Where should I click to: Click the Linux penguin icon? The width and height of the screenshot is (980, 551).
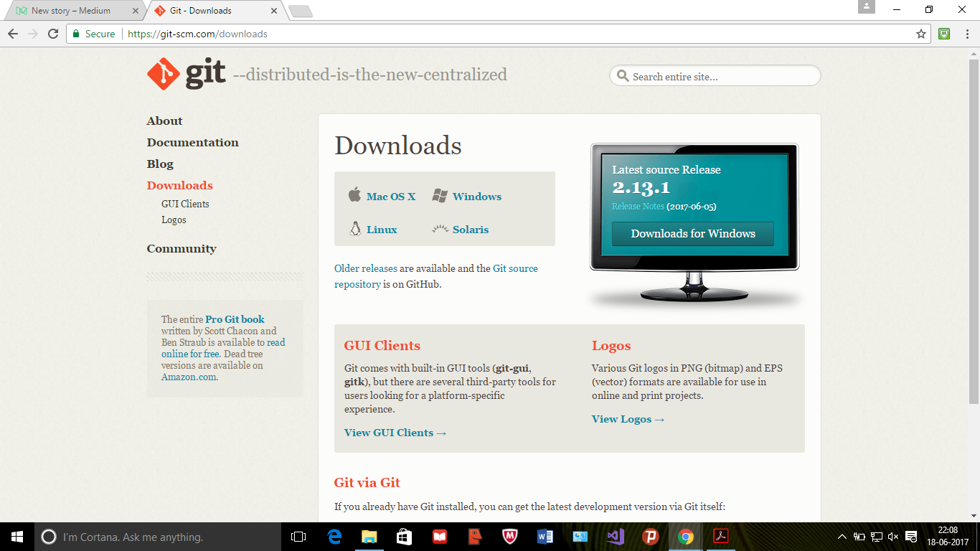[x=354, y=229]
